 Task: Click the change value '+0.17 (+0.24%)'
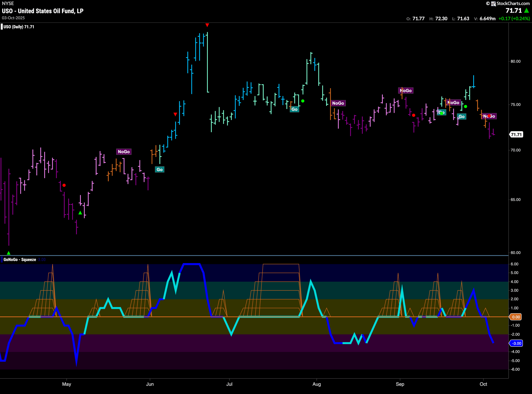(x=514, y=19)
